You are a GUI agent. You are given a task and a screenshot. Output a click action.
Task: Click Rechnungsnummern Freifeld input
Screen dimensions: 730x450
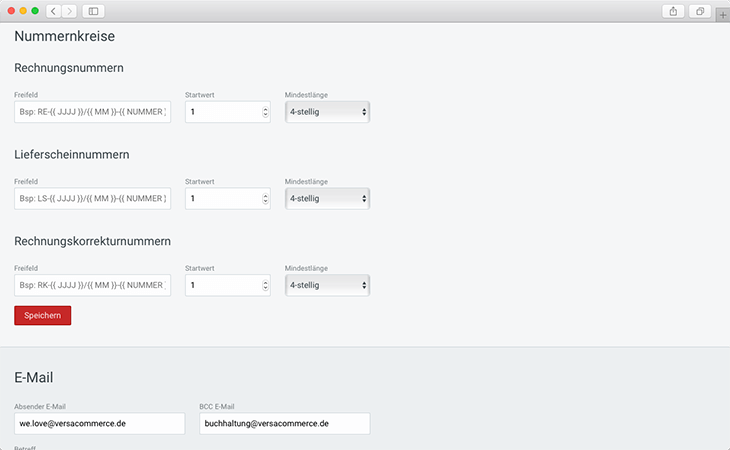(92, 112)
